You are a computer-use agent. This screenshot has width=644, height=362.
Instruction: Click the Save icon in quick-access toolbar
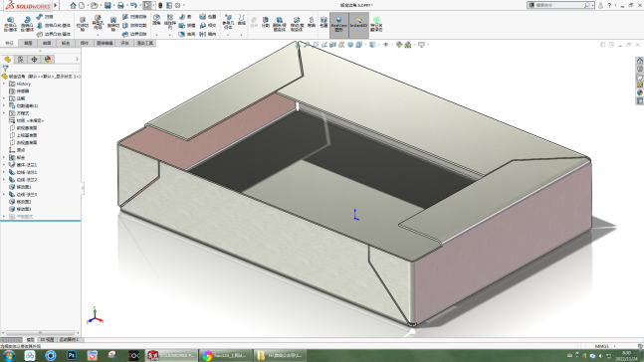point(107,5)
